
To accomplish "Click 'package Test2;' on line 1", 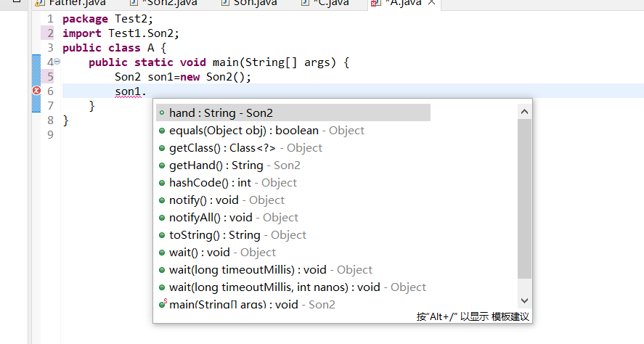I will [x=107, y=19].
